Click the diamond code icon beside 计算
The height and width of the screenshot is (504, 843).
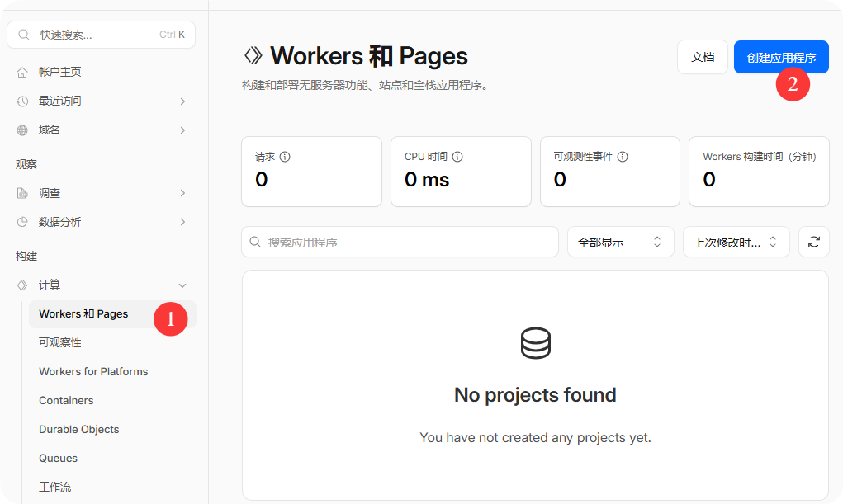pyautogui.click(x=22, y=285)
